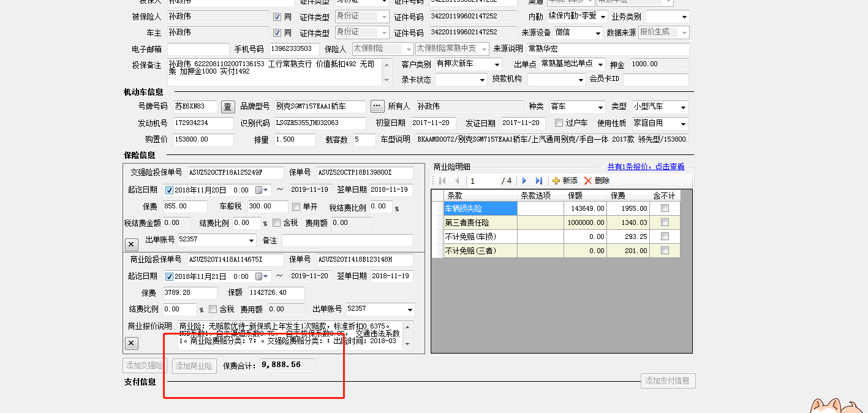This screenshot has height=413, width=868.
Task: Open 交强险 start date calendar picker
Action: click(x=262, y=190)
